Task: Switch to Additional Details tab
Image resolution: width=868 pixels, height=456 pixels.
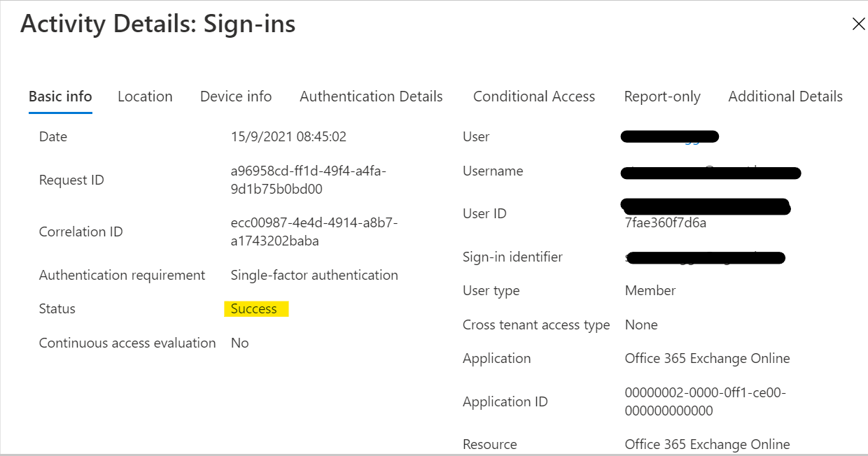Action: (785, 97)
